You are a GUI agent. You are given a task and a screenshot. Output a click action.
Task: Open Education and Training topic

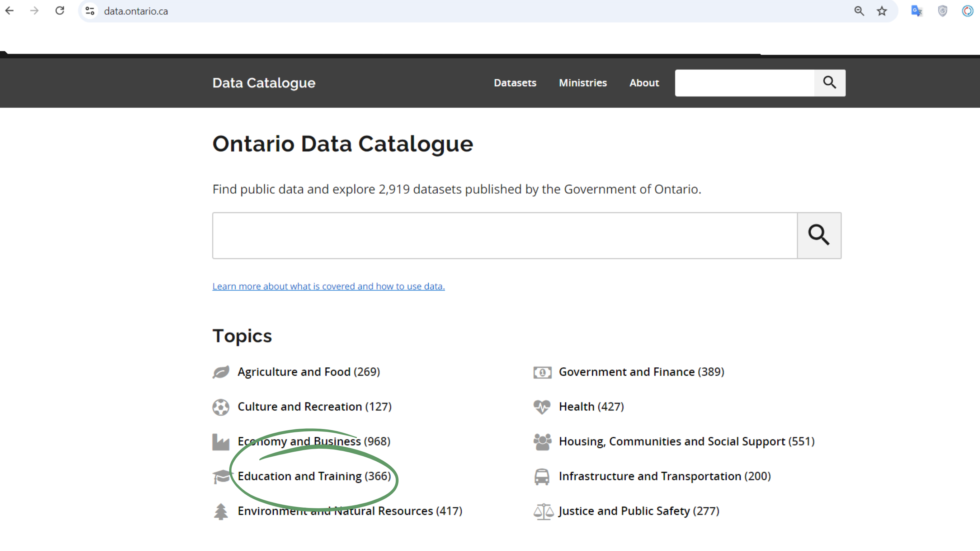(314, 476)
